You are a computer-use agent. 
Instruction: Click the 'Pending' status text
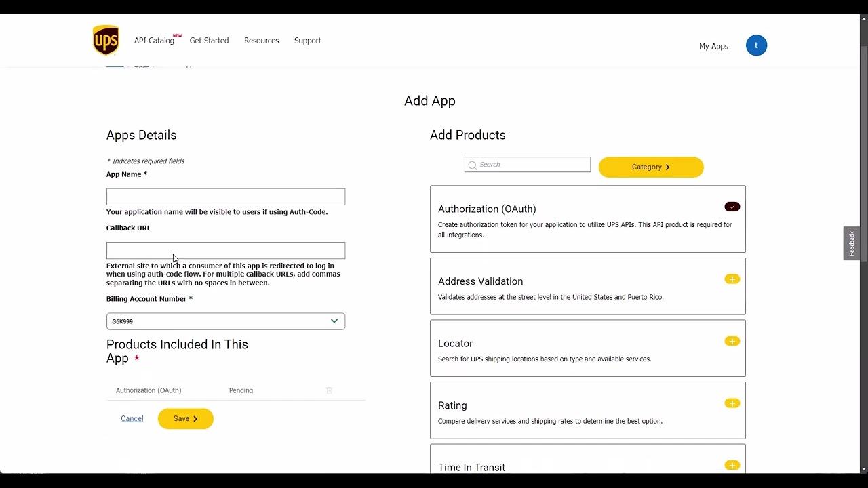[x=241, y=390]
